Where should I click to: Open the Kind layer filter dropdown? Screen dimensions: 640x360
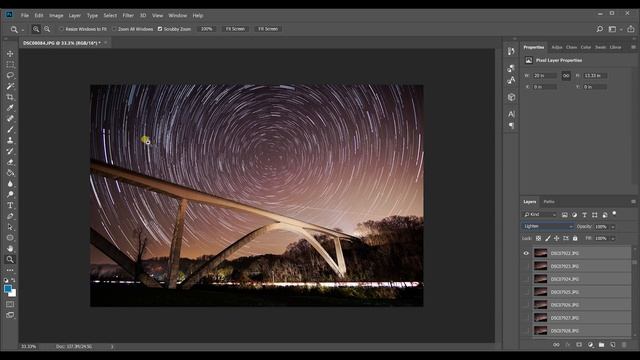[x=540, y=215]
